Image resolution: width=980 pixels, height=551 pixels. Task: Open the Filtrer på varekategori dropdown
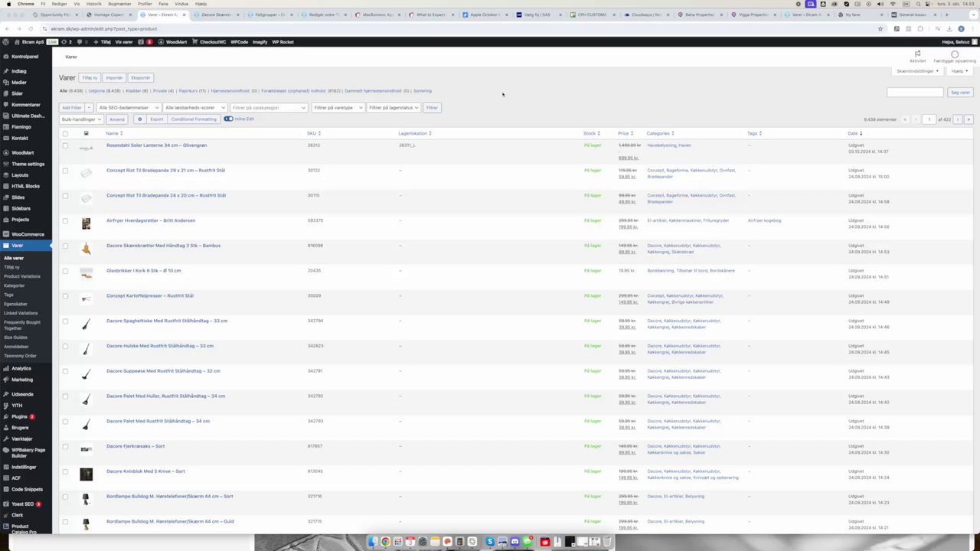269,108
